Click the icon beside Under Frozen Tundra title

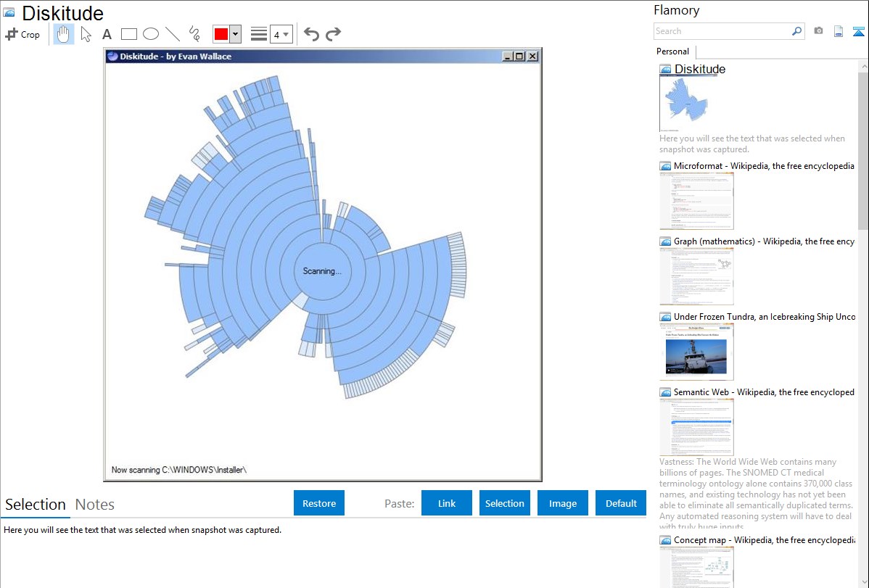click(x=666, y=317)
